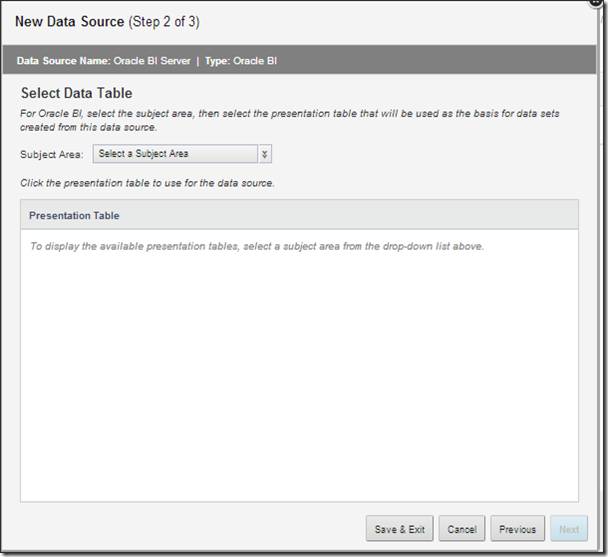The image size is (608, 557).
Task: Click the Data Source Name banner text
Action: coord(103,61)
